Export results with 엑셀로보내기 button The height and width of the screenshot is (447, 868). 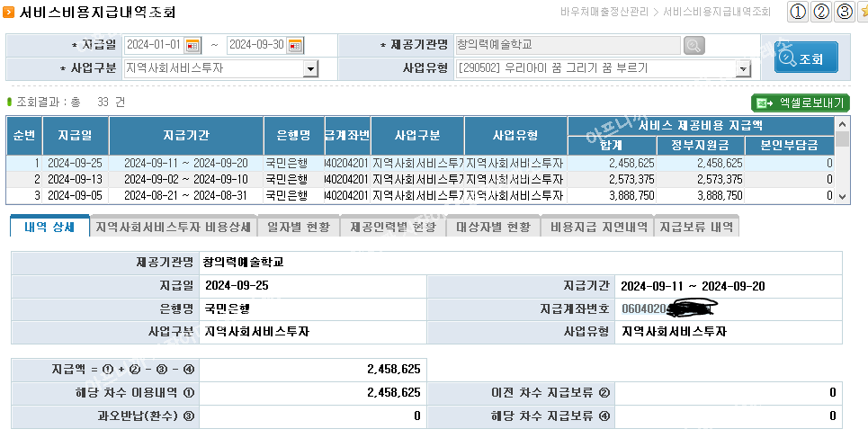tap(801, 103)
